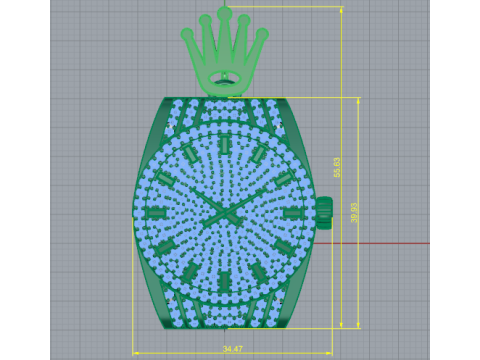Select the twelve o'clock hour marker
Image resolution: width=480 pixels, height=360 pixels.
point(225,144)
